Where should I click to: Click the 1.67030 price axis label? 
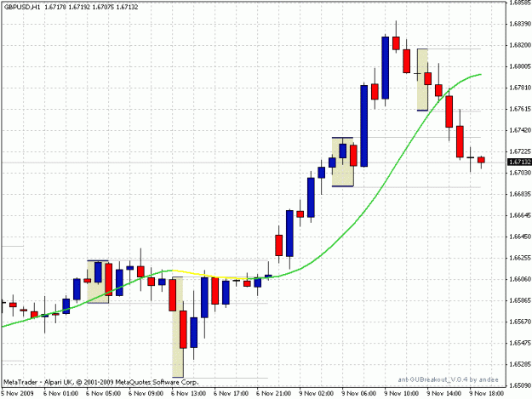(520, 173)
